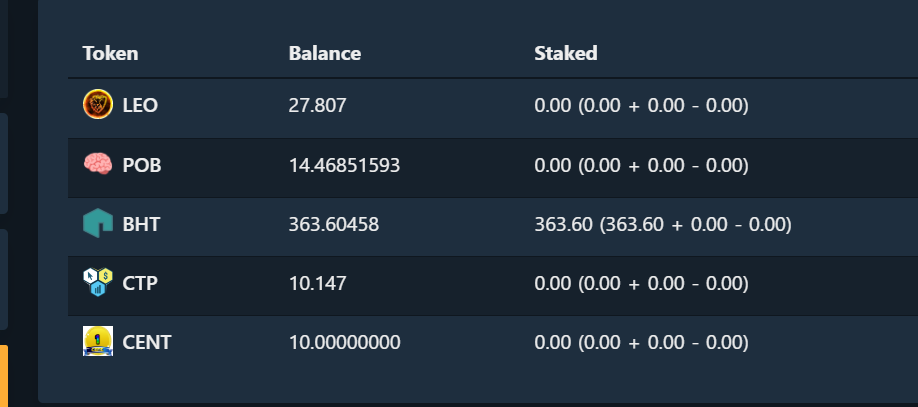The width and height of the screenshot is (918, 407).
Task: Select the POB balance 14.46851593
Action: pos(344,166)
